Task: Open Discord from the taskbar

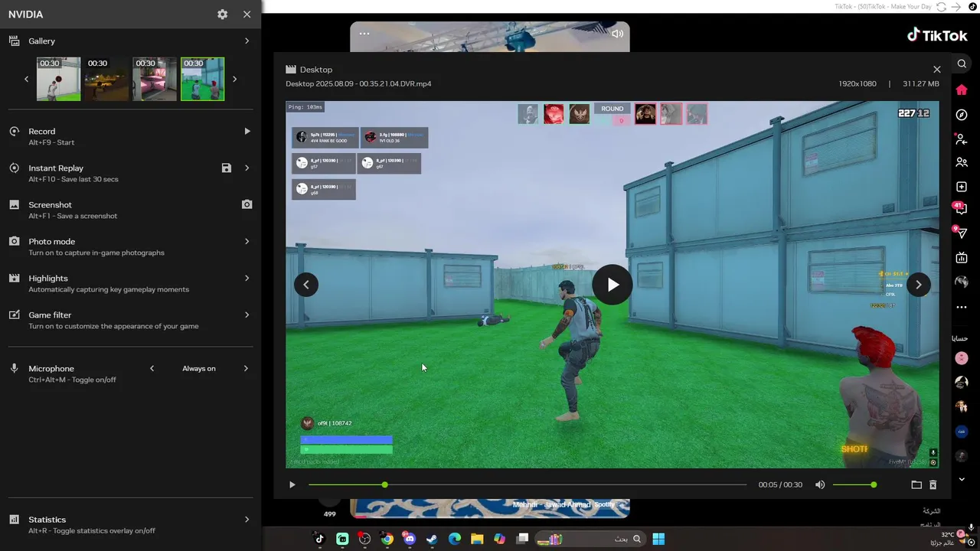Action: (410, 539)
